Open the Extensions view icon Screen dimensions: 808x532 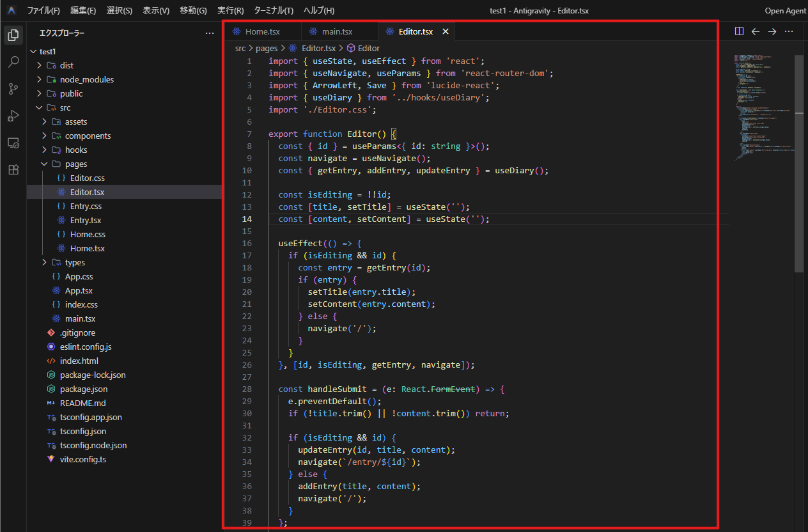pos(13,169)
